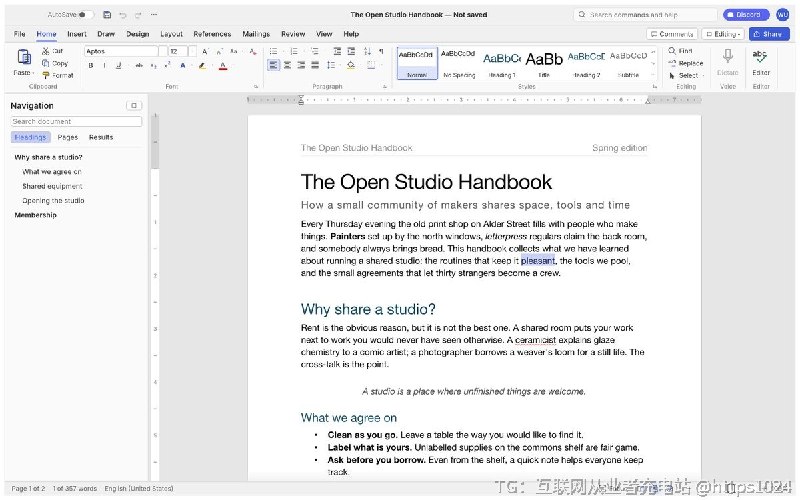Cut the selection with the scissors icon
The image size is (800, 500).
click(45, 51)
